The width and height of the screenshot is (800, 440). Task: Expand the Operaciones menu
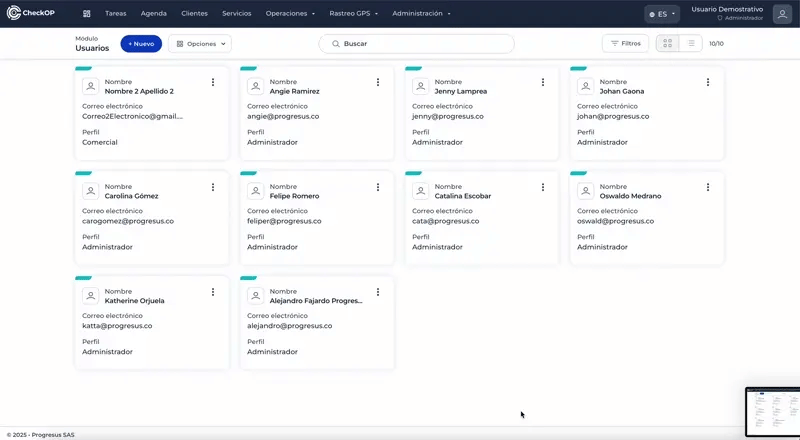[290, 14]
